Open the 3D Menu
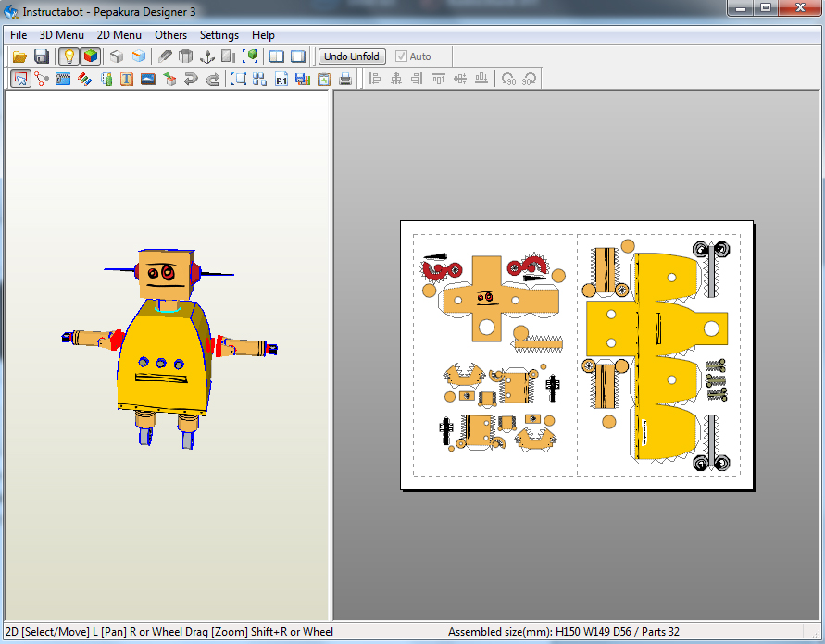825x644 pixels. coord(61,34)
